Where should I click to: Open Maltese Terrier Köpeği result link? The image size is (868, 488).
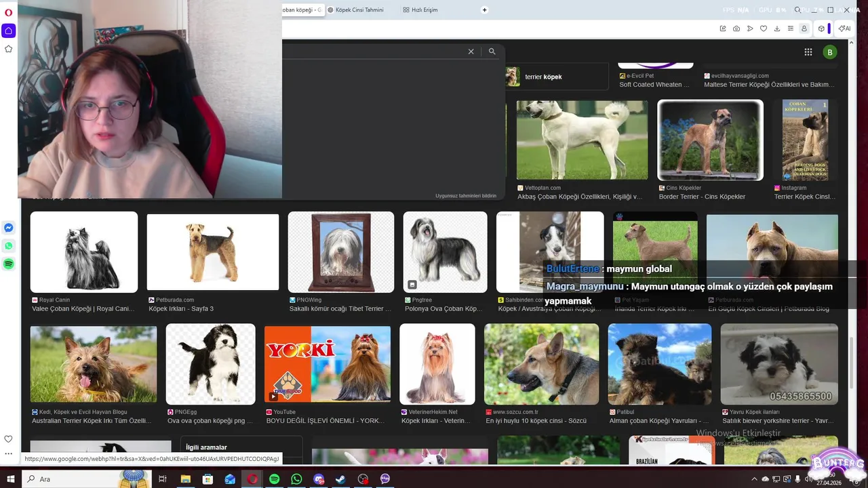[x=769, y=85]
